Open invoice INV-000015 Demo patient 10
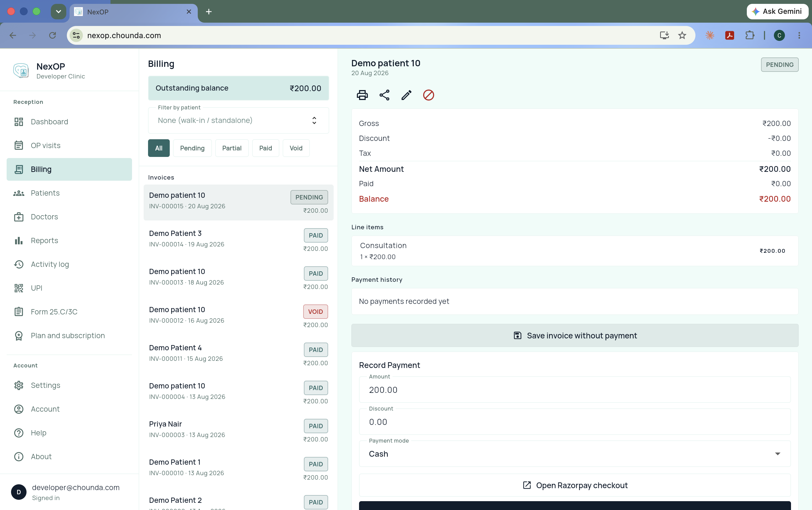The image size is (812, 510). coord(238,203)
